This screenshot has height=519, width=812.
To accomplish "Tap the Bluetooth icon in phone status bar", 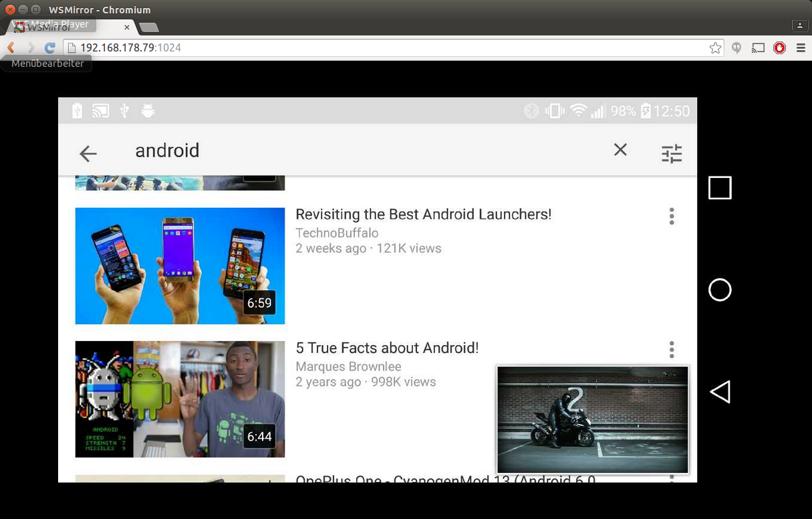I will coord(531,111).
